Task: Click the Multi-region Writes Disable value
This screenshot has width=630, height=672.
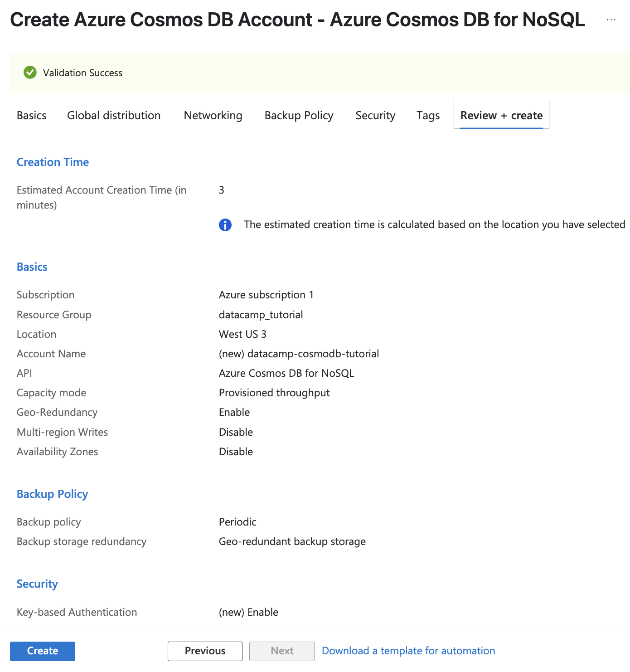Action: pos(236,433)
